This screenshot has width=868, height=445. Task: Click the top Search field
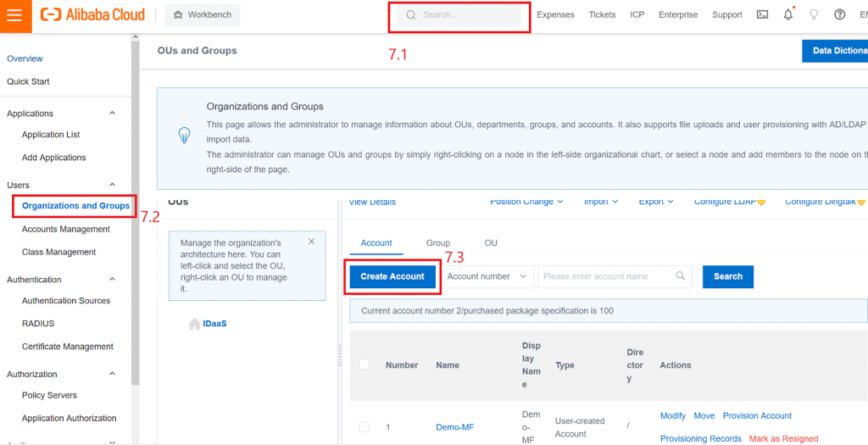tap(459, 15)
